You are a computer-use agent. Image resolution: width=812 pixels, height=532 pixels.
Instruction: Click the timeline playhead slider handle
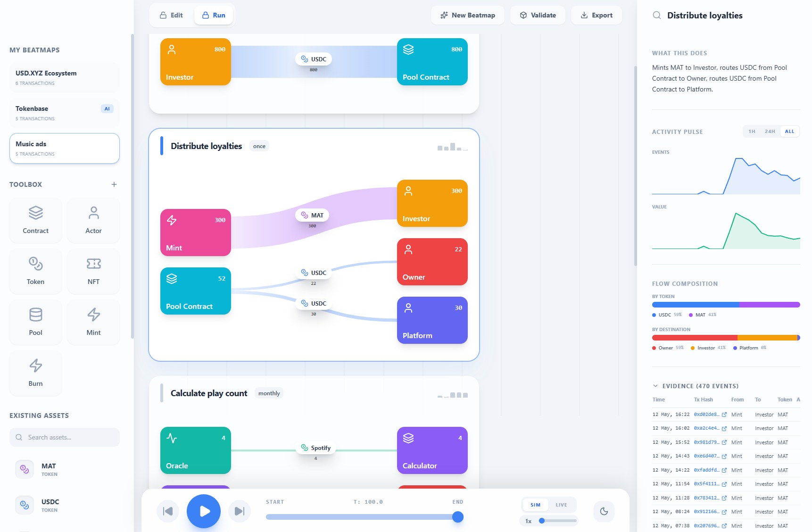pyautogui.click(x=457, y=517)
